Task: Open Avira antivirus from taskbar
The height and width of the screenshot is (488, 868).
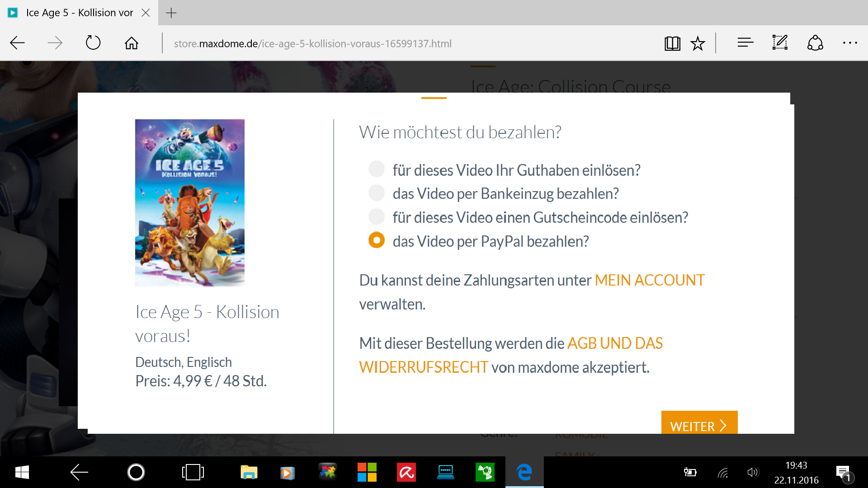Action: 406,473
